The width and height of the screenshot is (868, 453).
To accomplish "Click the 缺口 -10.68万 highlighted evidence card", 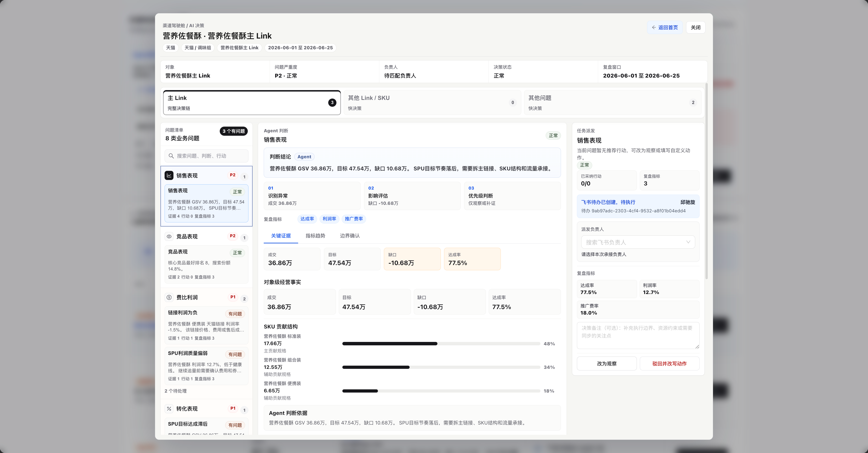I will pyautogui.click(x=412, y=259).
